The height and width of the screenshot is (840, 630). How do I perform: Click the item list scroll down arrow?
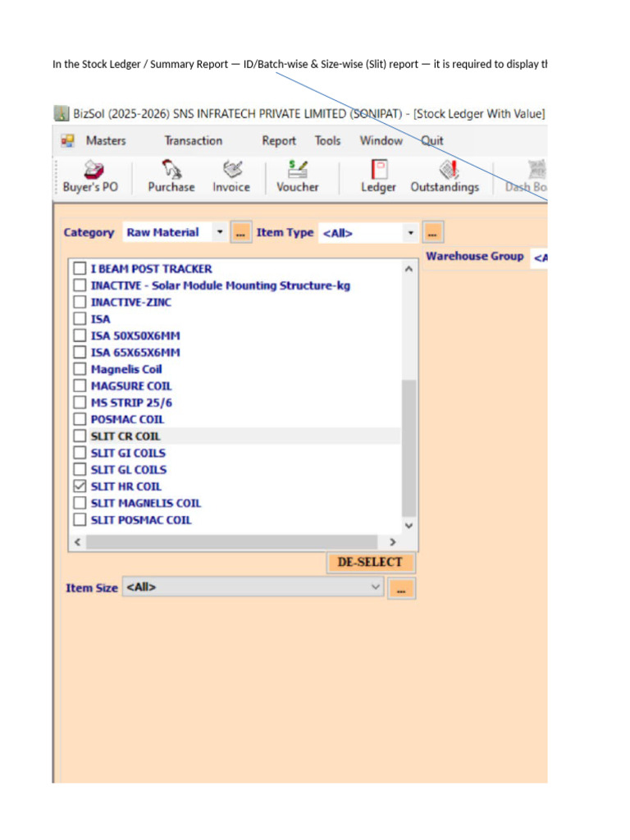[409, 526]
